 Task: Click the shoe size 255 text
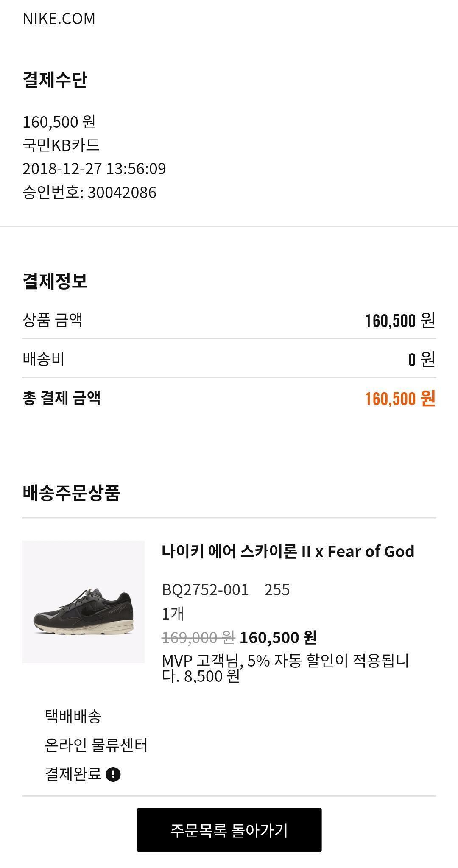pos(277,590)
